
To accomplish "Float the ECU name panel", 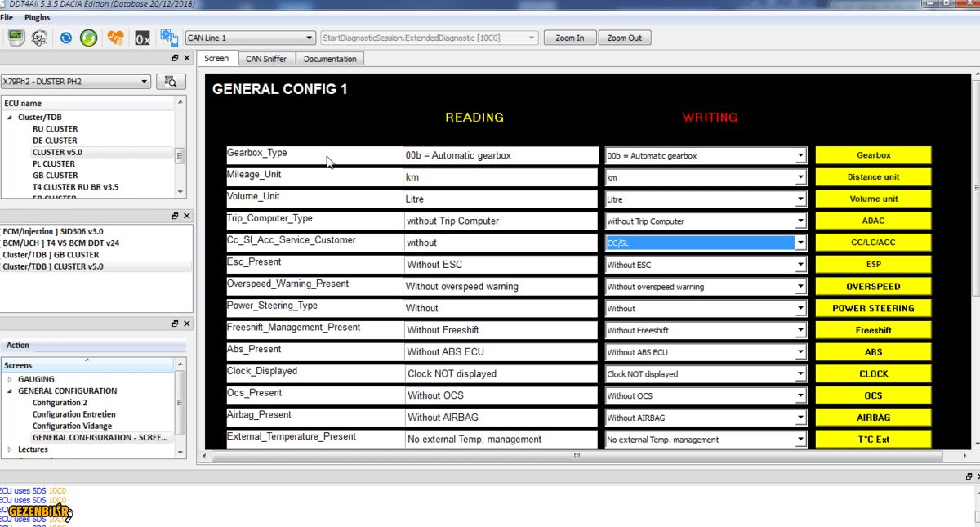I will [175, 58].
